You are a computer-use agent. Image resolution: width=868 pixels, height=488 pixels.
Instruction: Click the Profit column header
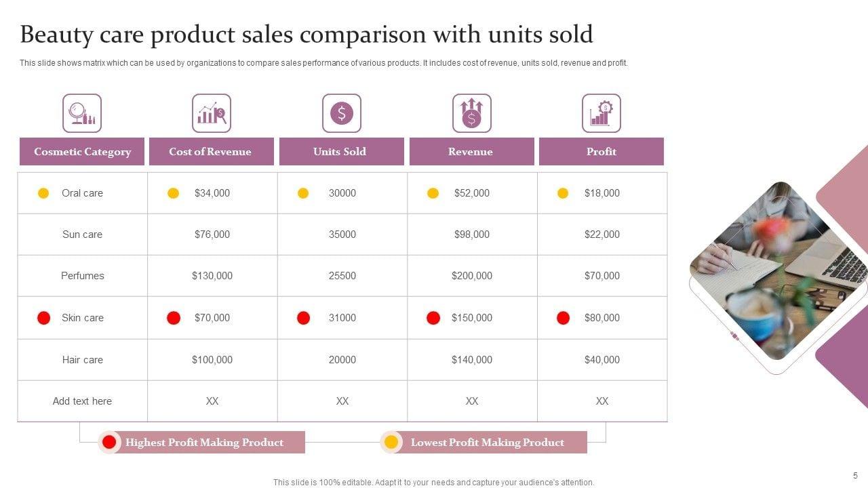(x=601, y=152)
